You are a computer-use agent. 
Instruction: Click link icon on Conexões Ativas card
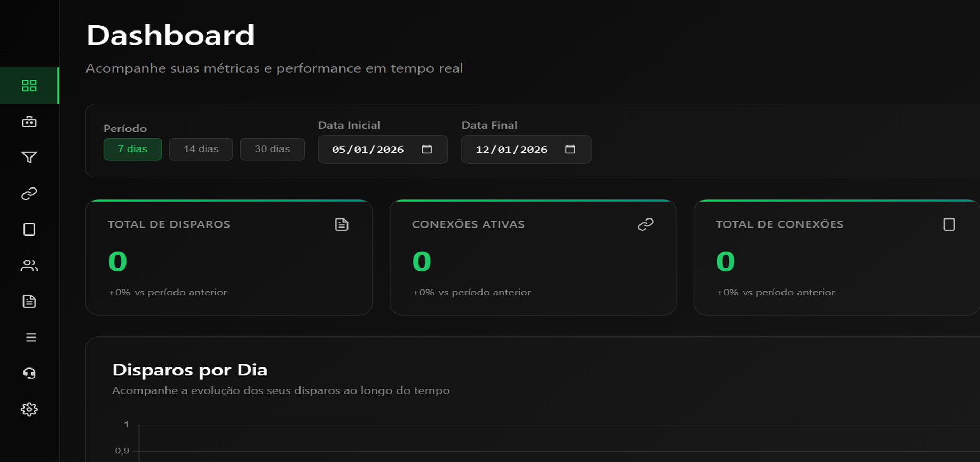[646, 224]
